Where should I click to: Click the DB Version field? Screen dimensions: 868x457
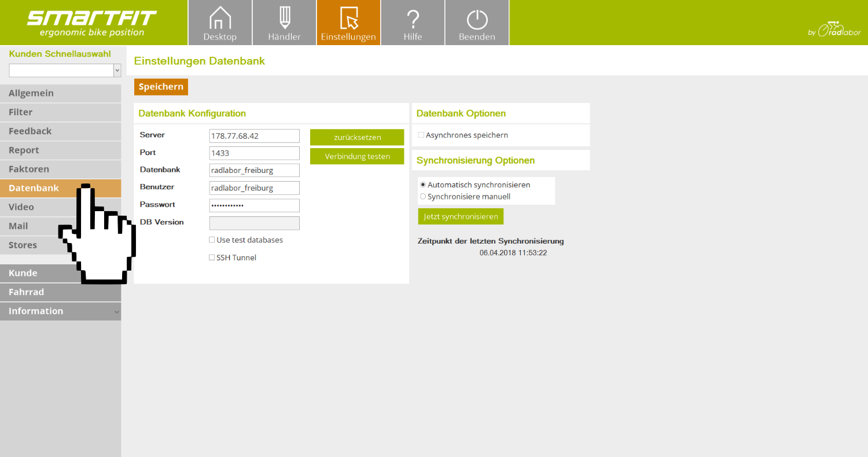[254, 223]
